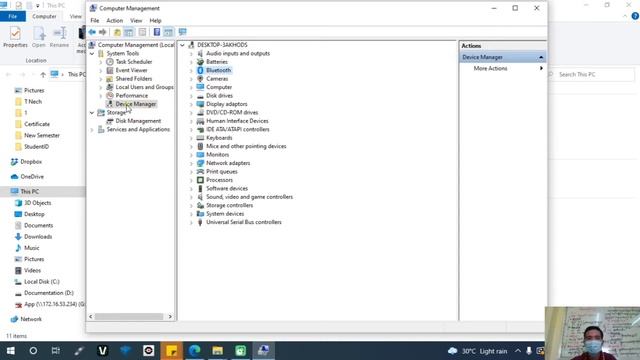The width and height of the screenshot is (640, 360).
Task: Open the Windows Start button
Action: [x=11, y=351]
